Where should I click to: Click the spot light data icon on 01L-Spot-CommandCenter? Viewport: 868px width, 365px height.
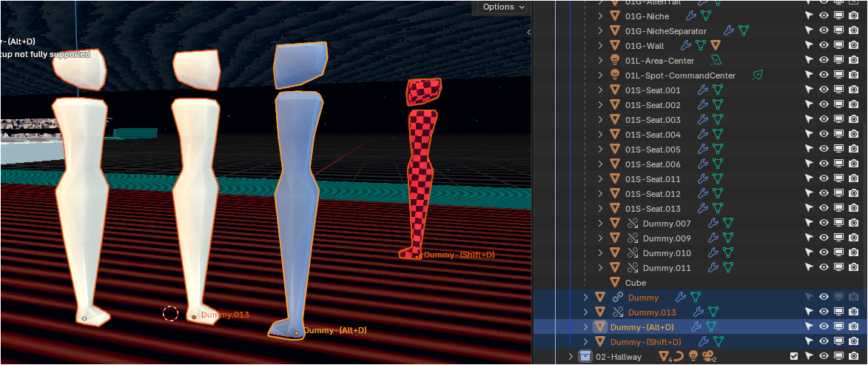point(758,76)
